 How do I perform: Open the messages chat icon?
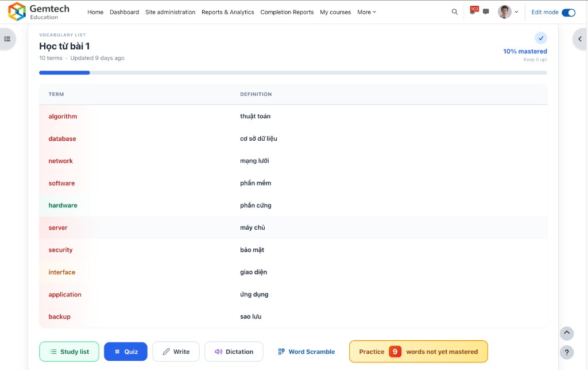point(485,11)
